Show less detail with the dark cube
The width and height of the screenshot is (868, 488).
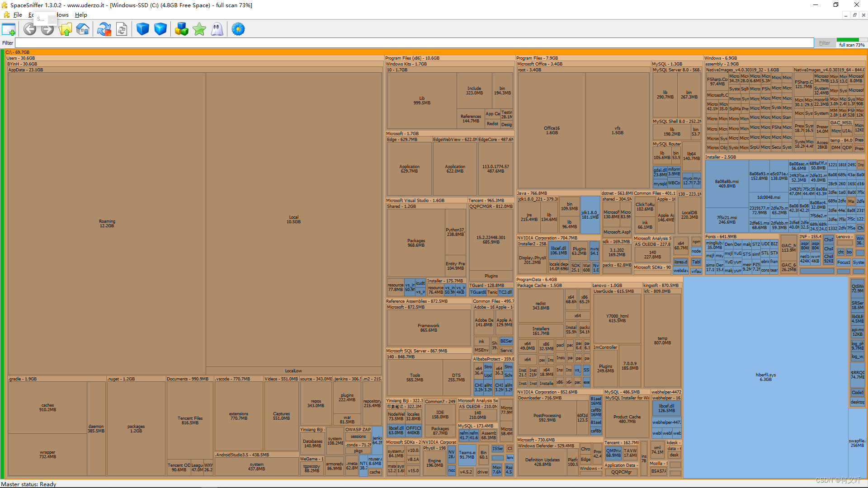(143, 29)
